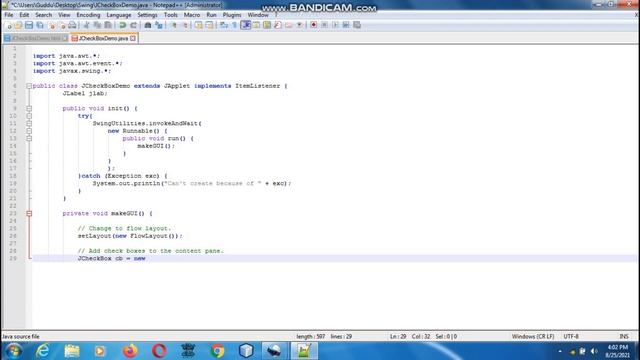This screenshot has height=360, width=640.
Task: Undo last edit with green arrow
Action: (122, 25)
